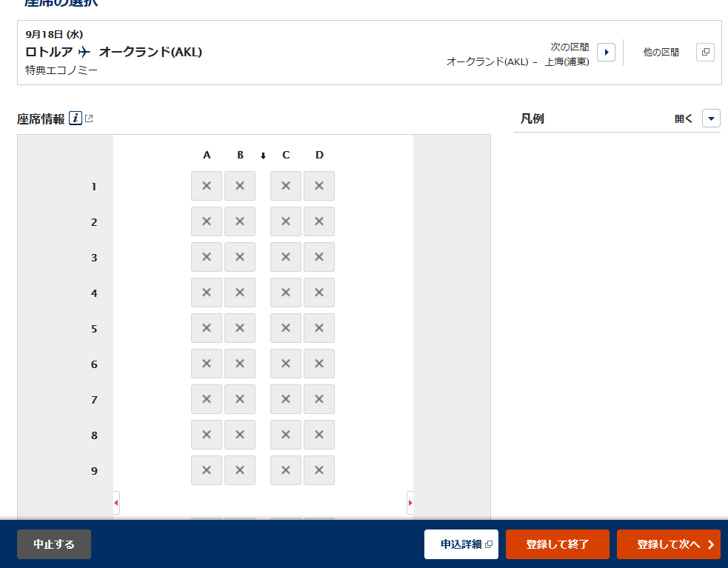Expand the 凡例 legend dropdown arrow
Viewport: 728px width, 568px height.
click(x=710, y=118)
